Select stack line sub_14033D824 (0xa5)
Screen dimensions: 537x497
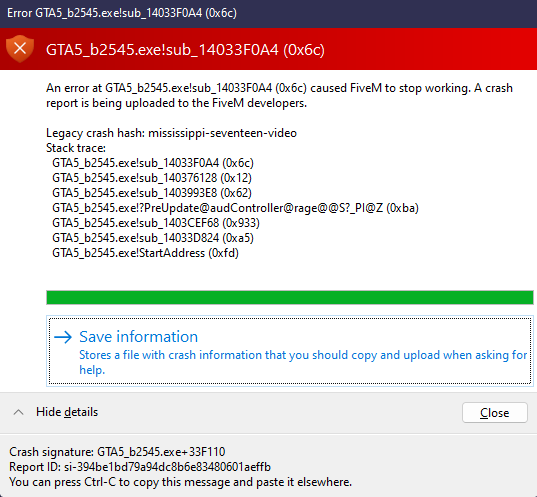153,238
